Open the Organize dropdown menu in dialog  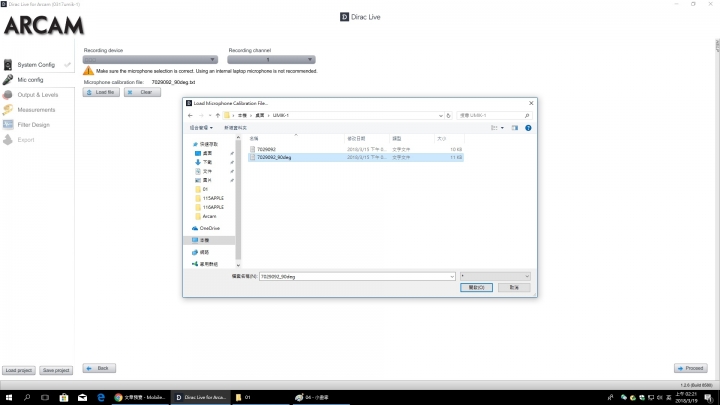tap(201, 128)
